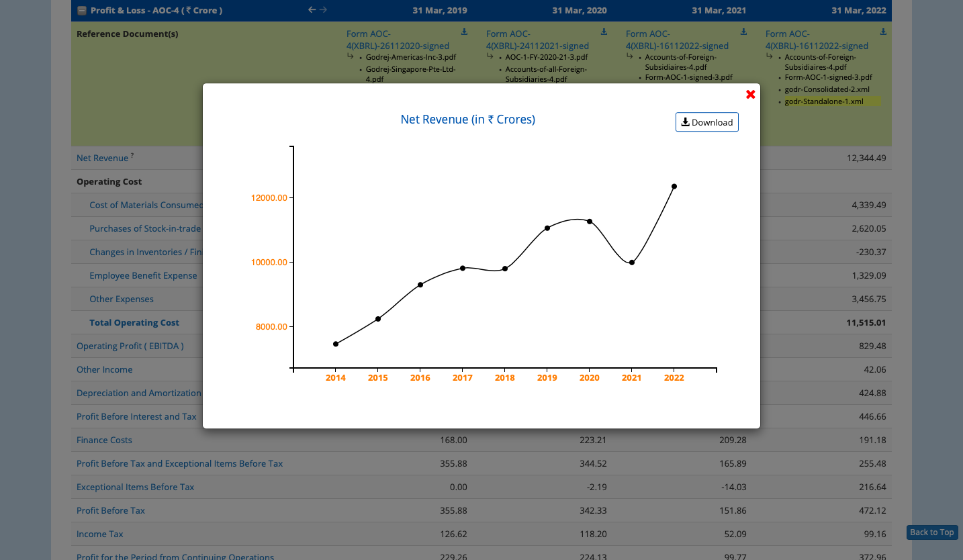Select the 12000.00 y-axis label
Image resolution: width=963 pixels, height=560 pixels.
tap(270, 198)
